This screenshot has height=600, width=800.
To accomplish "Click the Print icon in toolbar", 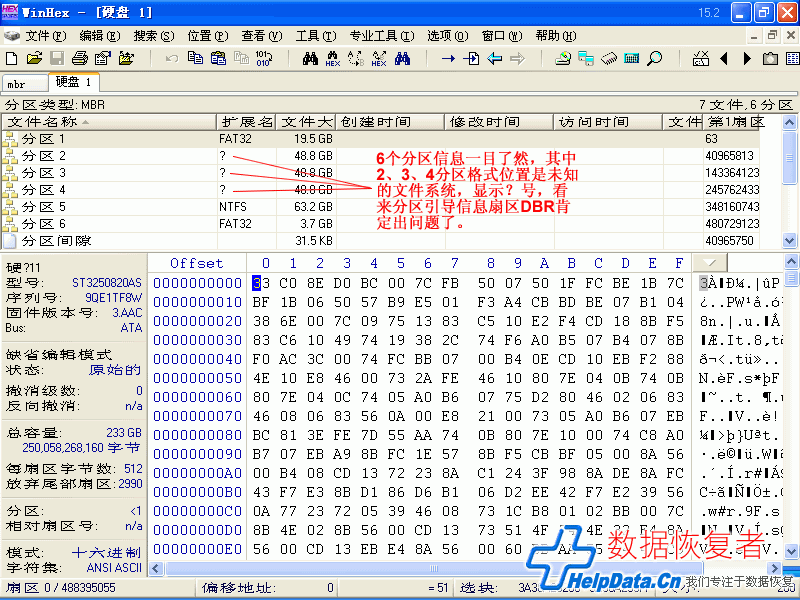I will coord(80,58).
